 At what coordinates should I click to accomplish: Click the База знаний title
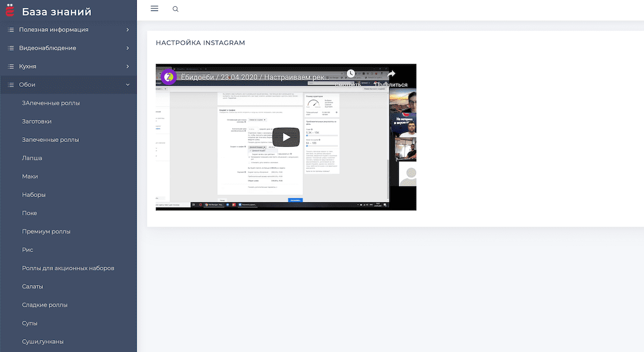57,11
